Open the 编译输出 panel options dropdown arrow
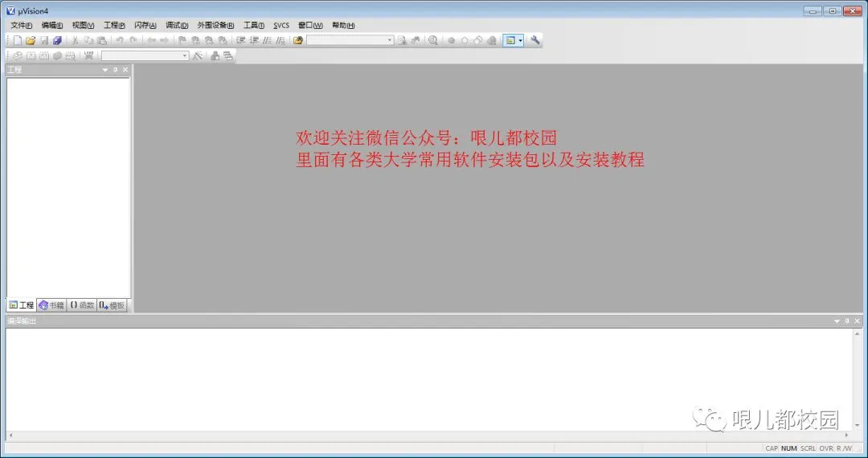This screenshot has width=868, height=458. pyautogui.click(x=837, y=321)
